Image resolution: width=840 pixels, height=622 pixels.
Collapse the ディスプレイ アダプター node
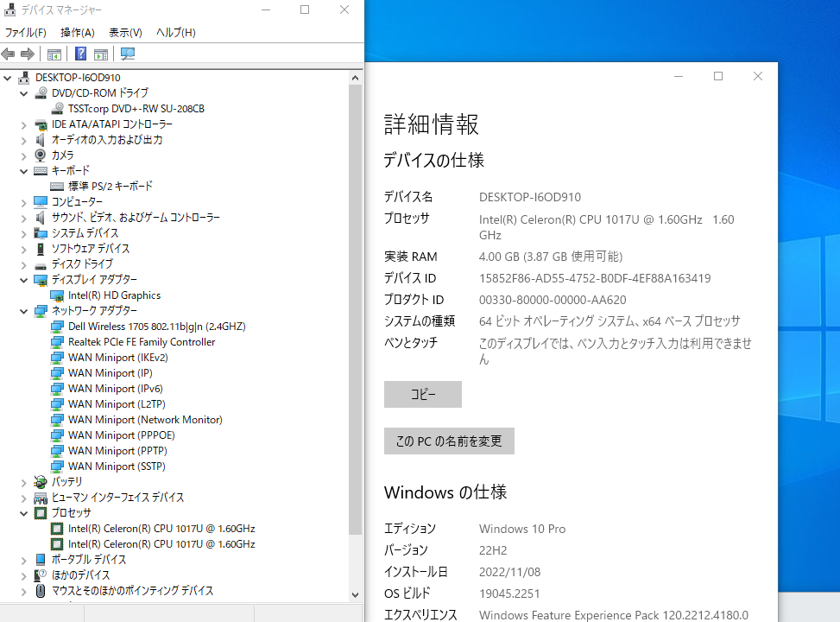tap(23, 281)
